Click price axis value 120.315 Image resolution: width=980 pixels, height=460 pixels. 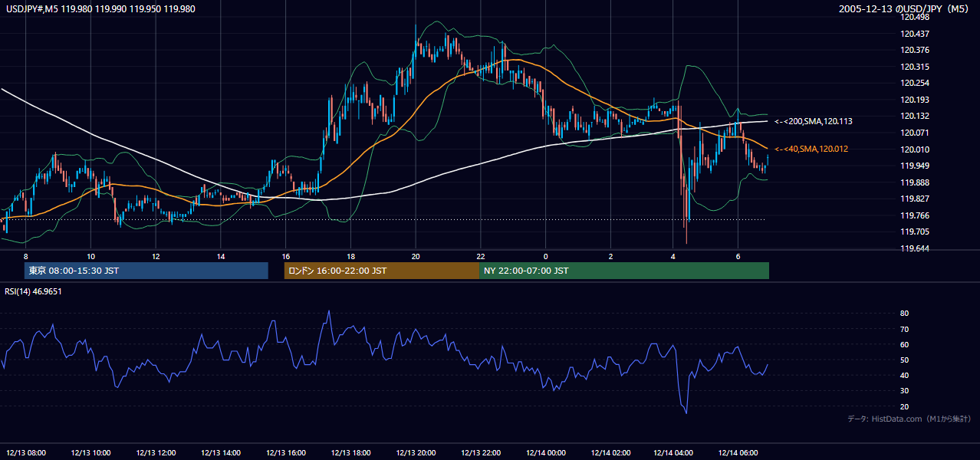click(x=915, y=67)
